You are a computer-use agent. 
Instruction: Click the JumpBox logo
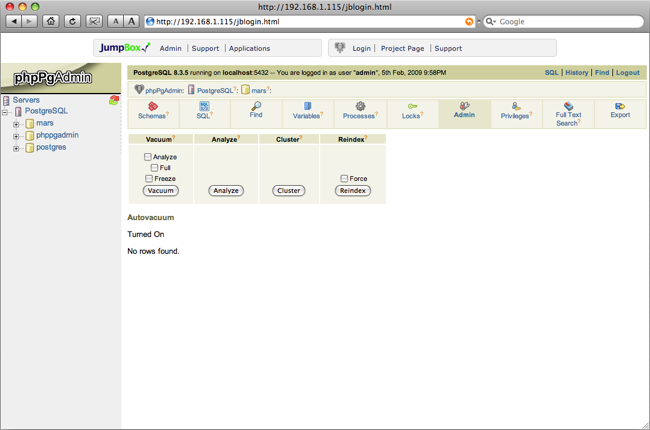pos(124,48)
